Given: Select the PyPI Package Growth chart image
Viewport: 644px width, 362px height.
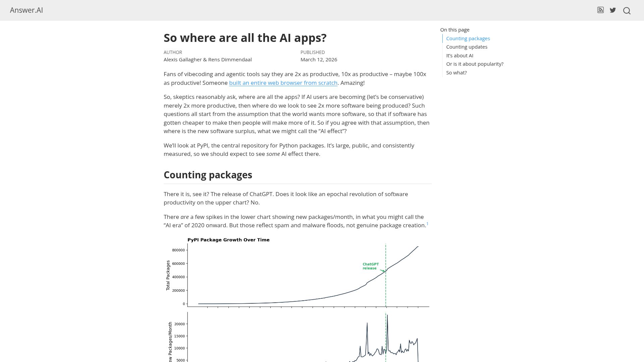Looking at the screenshot, I should point(298,299).
